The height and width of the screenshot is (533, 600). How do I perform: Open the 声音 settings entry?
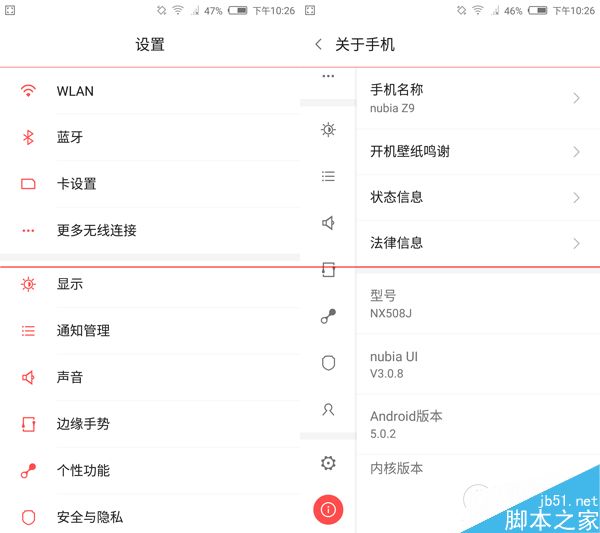[x=150, y=377]
